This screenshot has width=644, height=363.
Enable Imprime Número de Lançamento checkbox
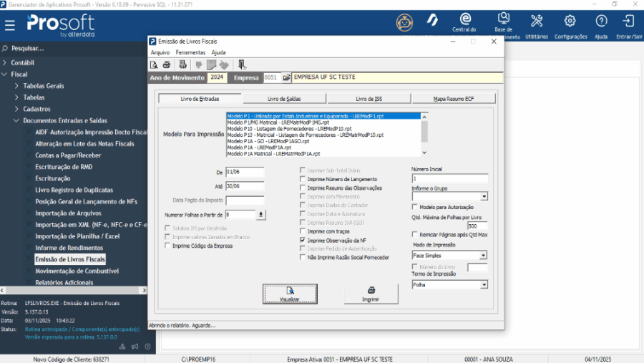pos(303,179)
